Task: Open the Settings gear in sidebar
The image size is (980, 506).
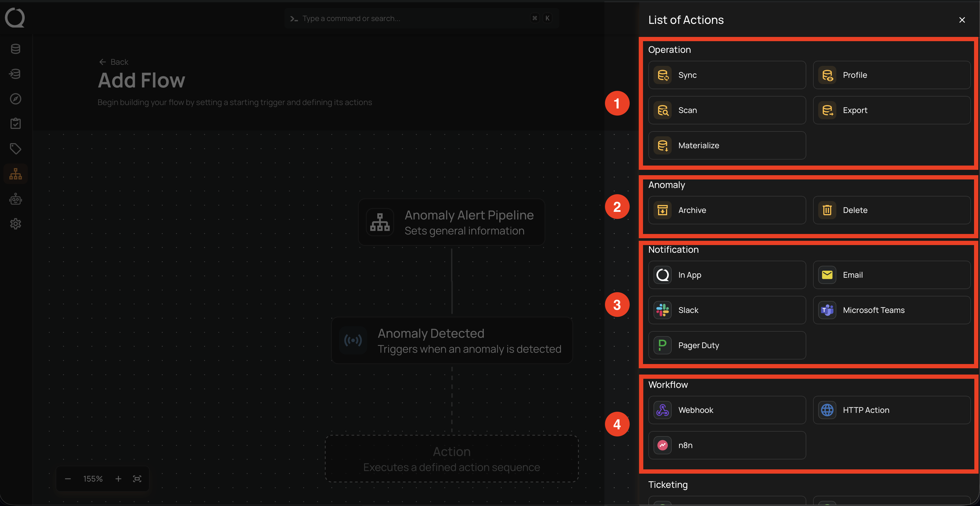Action: (16, 224)
